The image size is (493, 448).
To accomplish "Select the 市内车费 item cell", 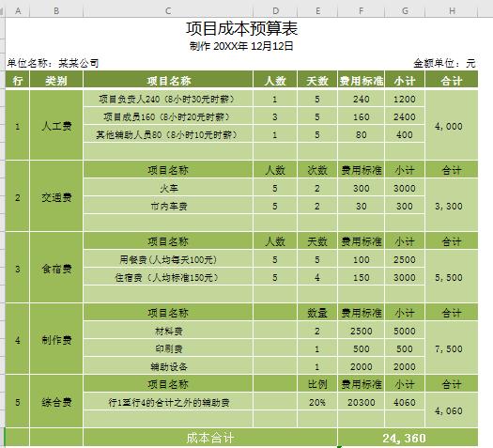I will (168, 206).
